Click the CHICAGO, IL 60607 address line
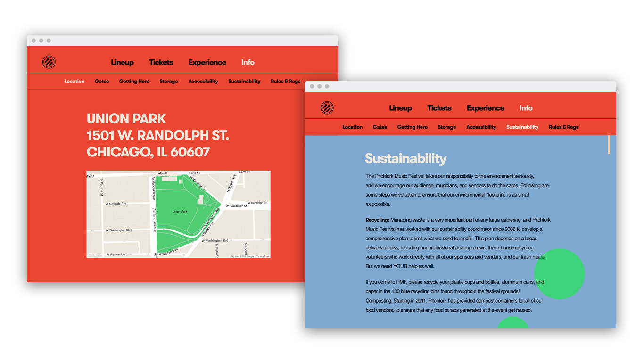This screenshot has height=362, width=644. 149,152
